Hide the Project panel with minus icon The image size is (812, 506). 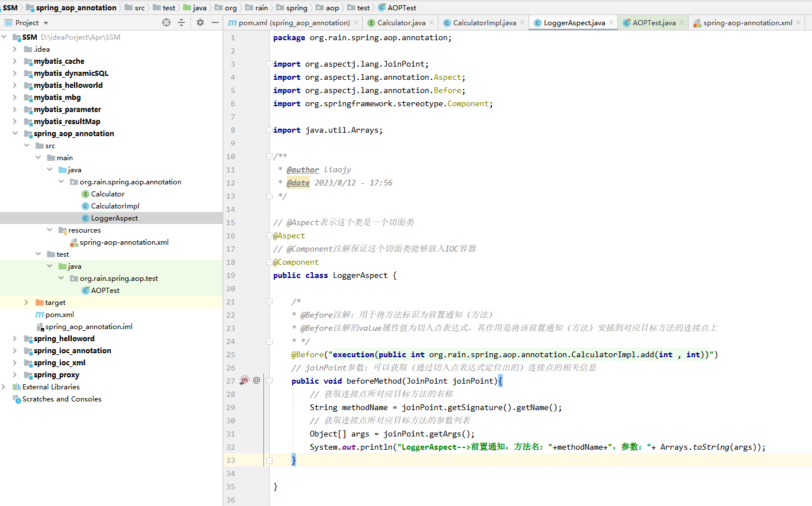(215, 22)
